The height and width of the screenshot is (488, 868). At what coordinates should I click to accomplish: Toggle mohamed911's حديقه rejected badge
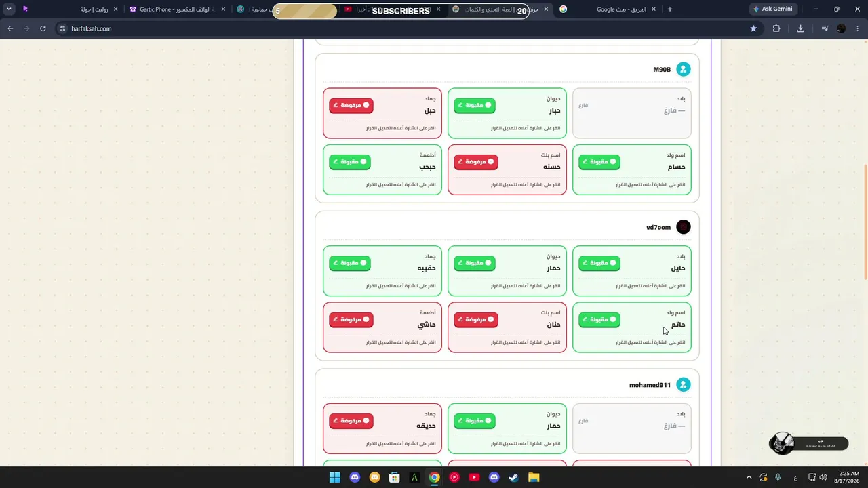(x=351, y=421)
